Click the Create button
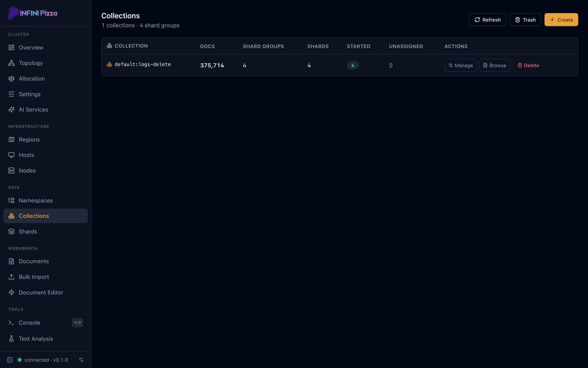This screenshot has width=588, height=368. [x=561, y=20]
